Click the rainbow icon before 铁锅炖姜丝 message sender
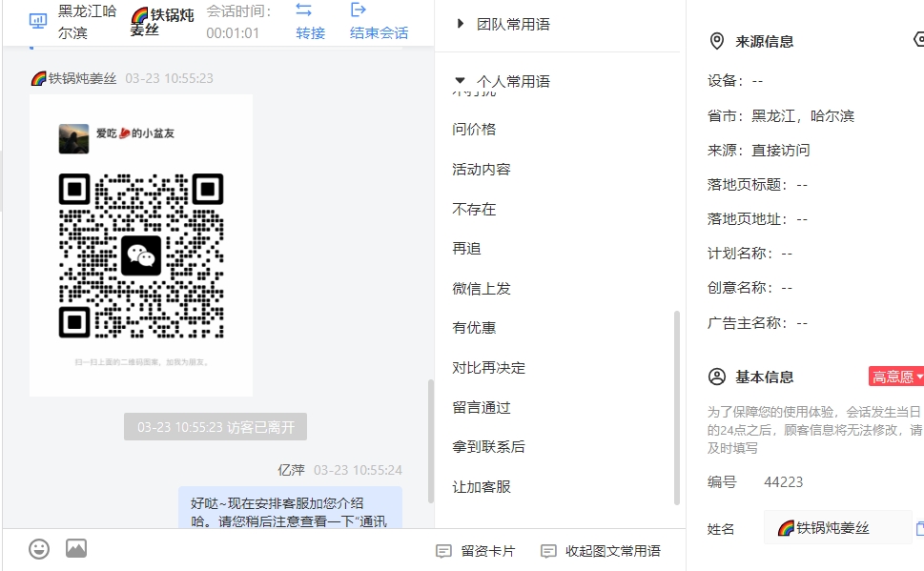Viewport: 924px width, 571px height. click(x=38, y=78)
